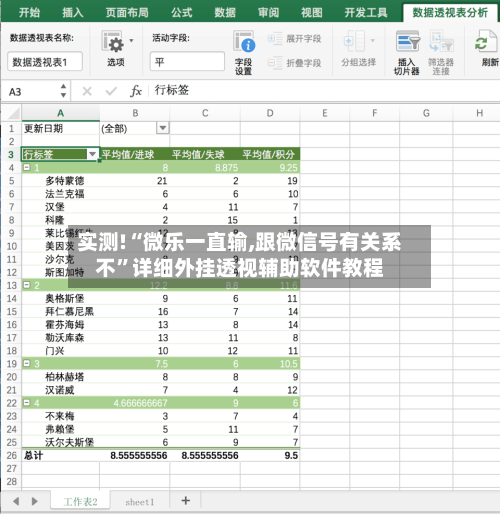Select the 勒沃库森 row label
The image size is (500, 514).
[x=65, y=338]
